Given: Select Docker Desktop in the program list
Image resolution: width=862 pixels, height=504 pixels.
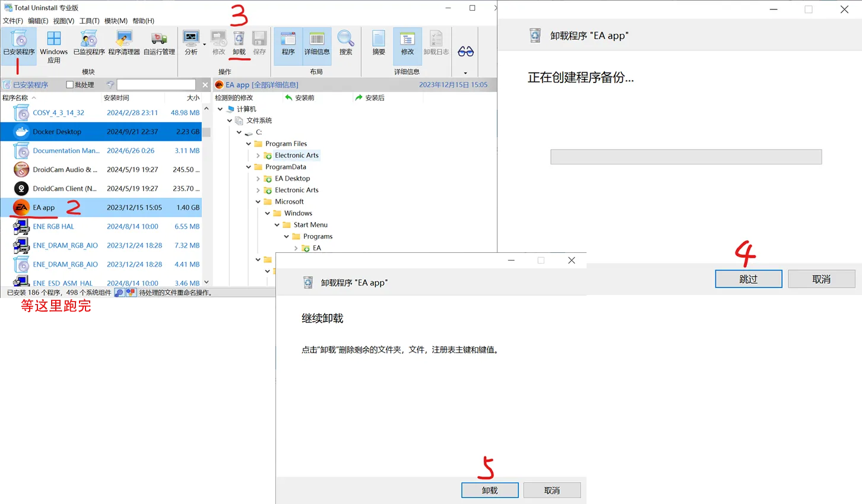Looking at the screenshot, I should click(x=101, y=132).
